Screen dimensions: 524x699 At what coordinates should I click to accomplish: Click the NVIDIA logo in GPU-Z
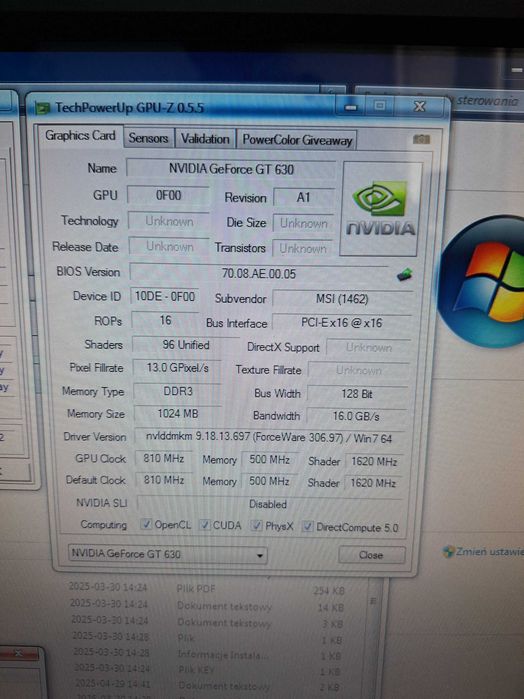(x=380, y=208)
